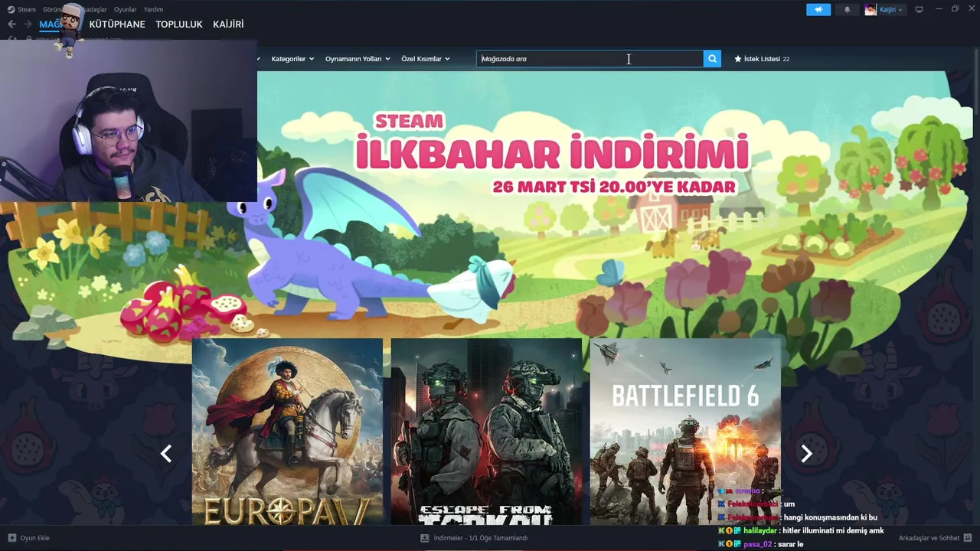
Task: Click the Mağazada ara search field
Action: click(590, 59)
